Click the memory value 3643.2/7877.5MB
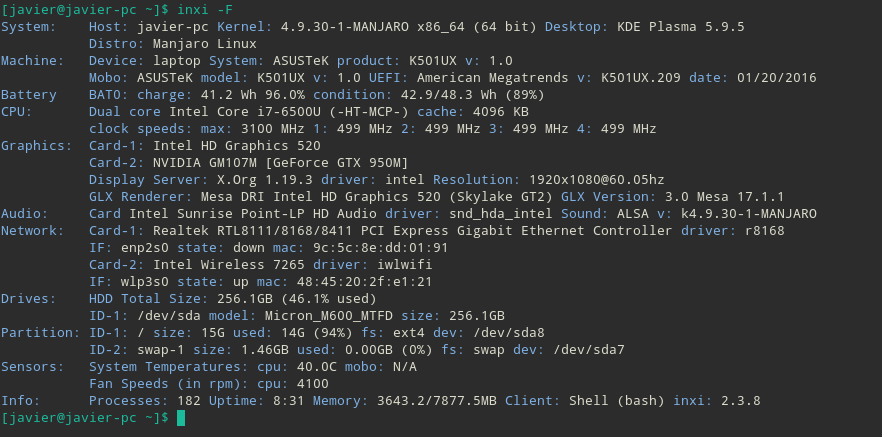The height and width of the screenshot is (437, 882). pos(437,400)
